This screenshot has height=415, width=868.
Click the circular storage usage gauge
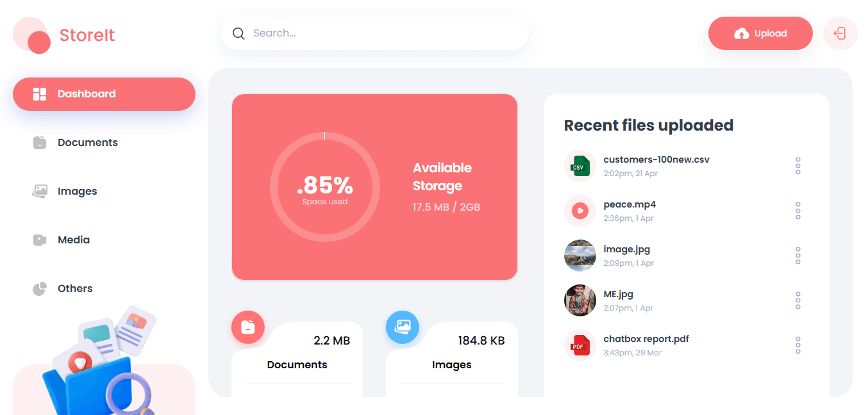(324, 187)
